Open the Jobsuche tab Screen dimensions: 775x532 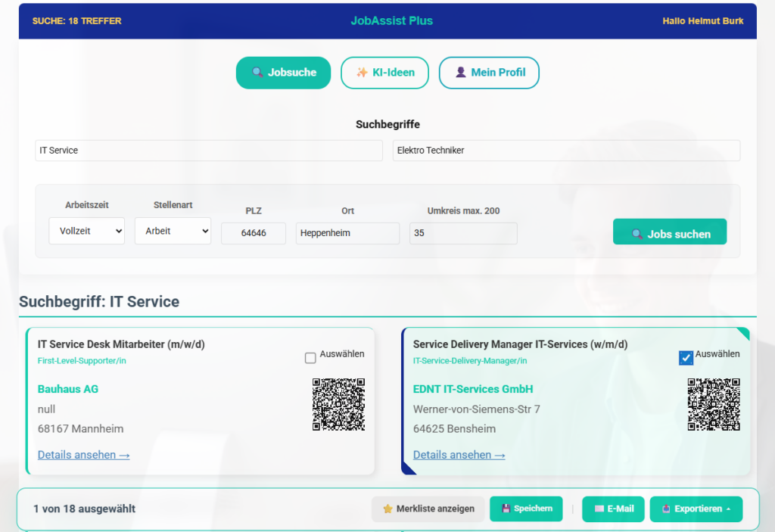(283, 73)
